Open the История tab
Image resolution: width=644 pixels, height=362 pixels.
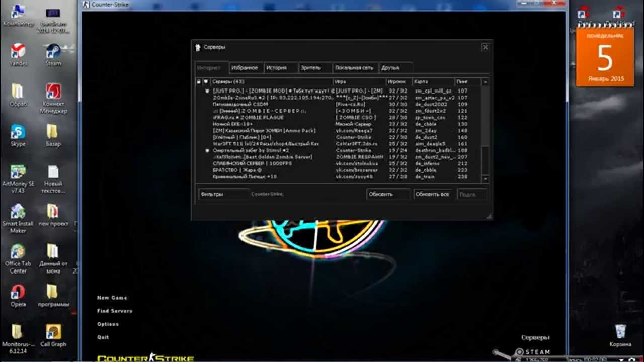pyautogui.click(x=280, y=68)
